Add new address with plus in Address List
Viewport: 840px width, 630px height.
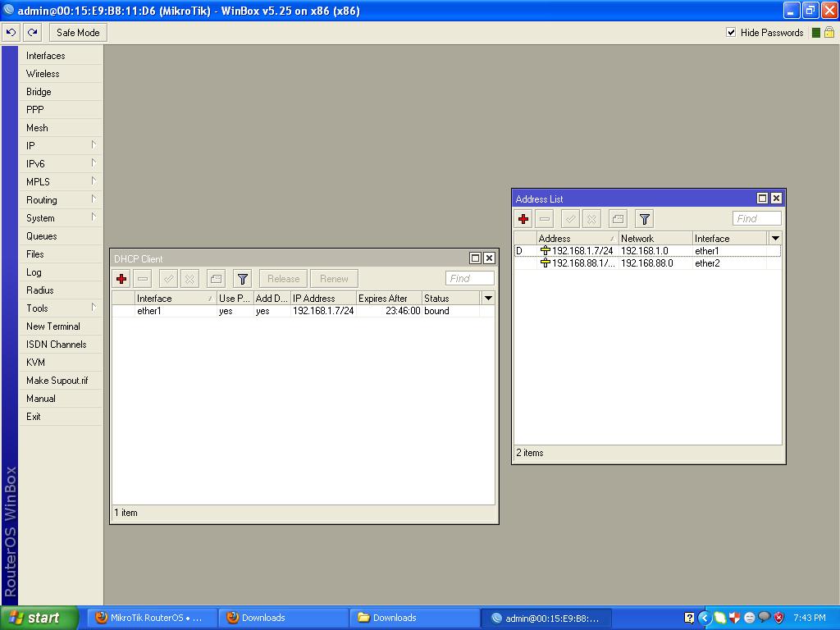point(523,218)
